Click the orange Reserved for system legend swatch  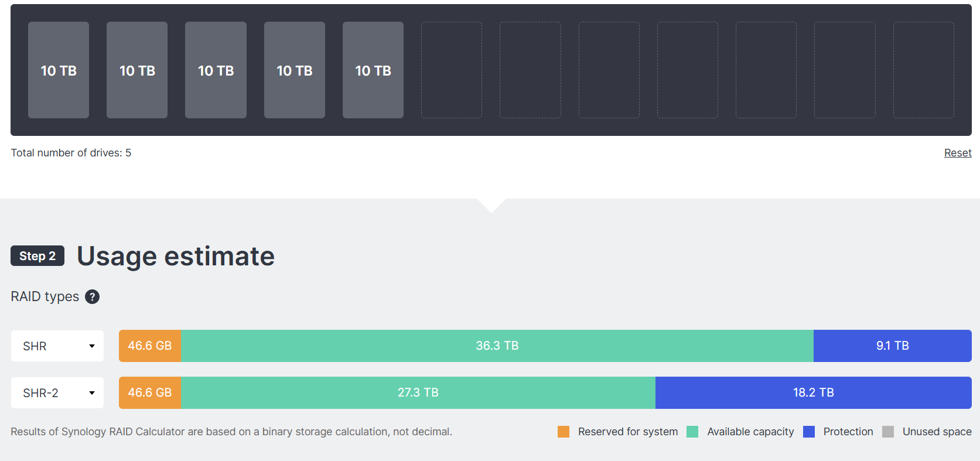pos(564,432)
